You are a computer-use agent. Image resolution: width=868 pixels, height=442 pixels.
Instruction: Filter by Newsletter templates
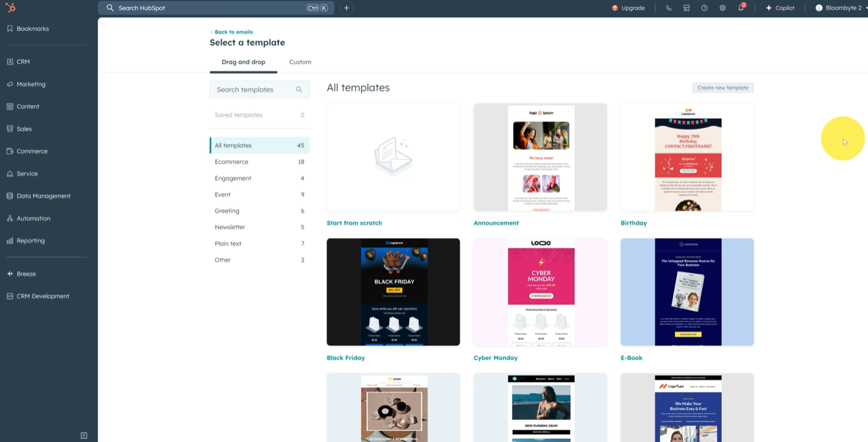click(x=259, y=227)
